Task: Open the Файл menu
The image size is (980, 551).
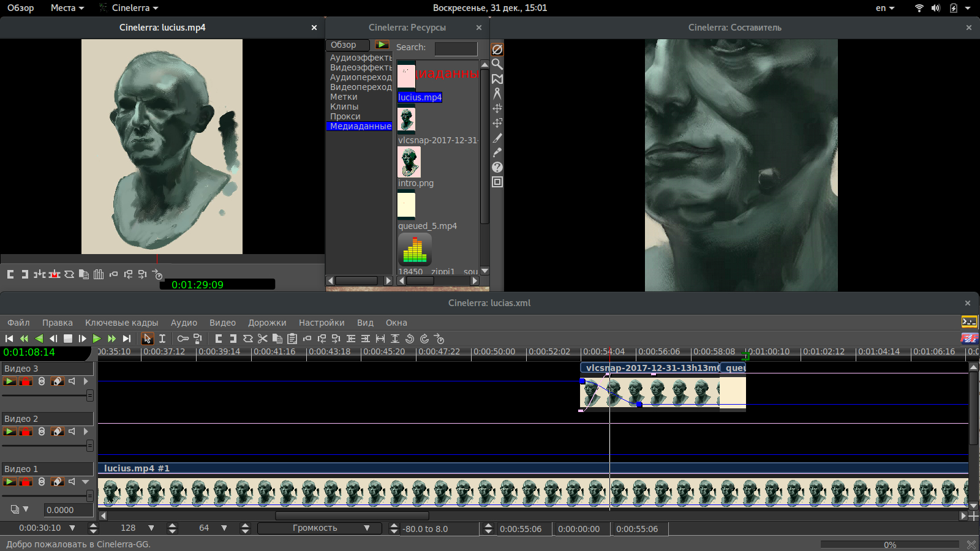Action: [18, 323]
